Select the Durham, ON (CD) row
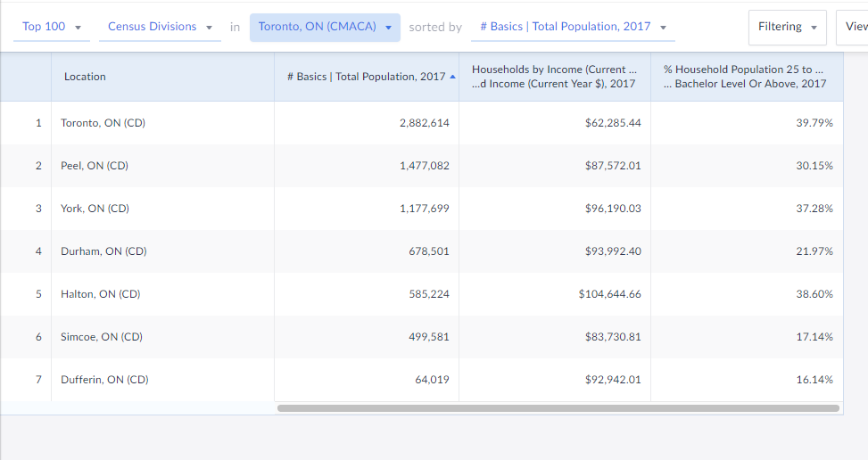 point(103,251)
